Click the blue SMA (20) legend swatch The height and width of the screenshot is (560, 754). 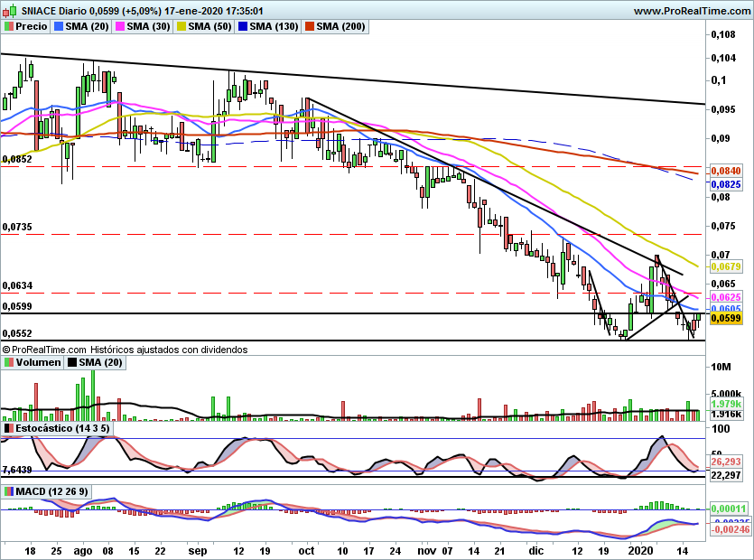point(59,27)
